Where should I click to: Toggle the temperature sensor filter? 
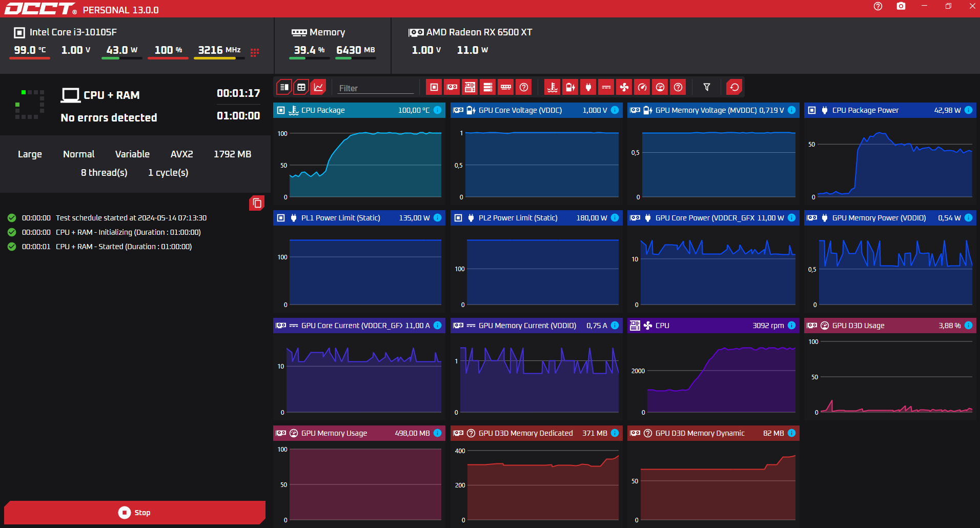point(553,87)
